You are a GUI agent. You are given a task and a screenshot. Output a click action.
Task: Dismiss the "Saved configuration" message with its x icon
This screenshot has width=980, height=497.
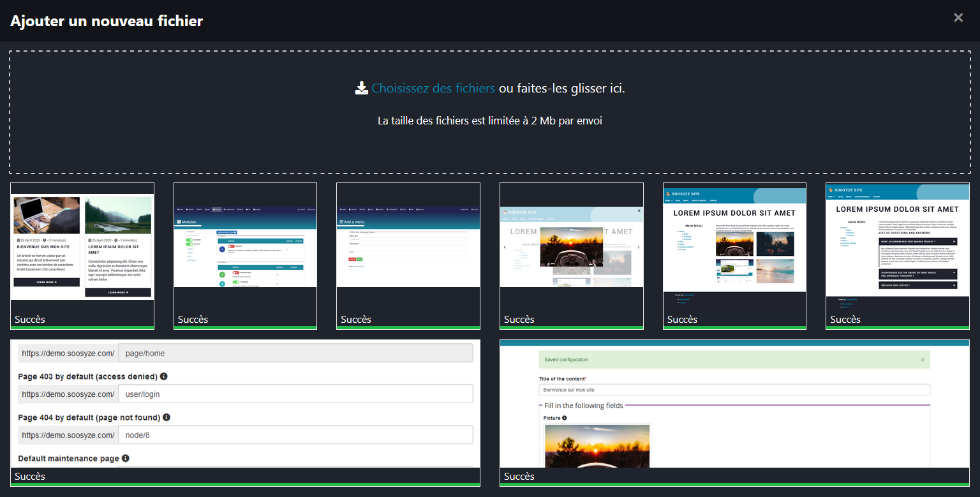pyautogui.click(x=922, y=359)
